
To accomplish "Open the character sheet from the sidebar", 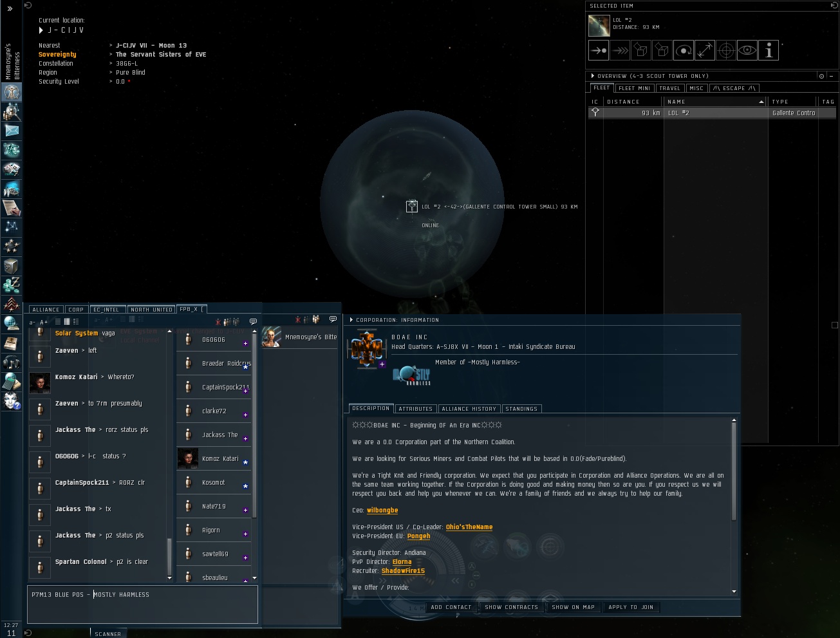I will [12, 92].
